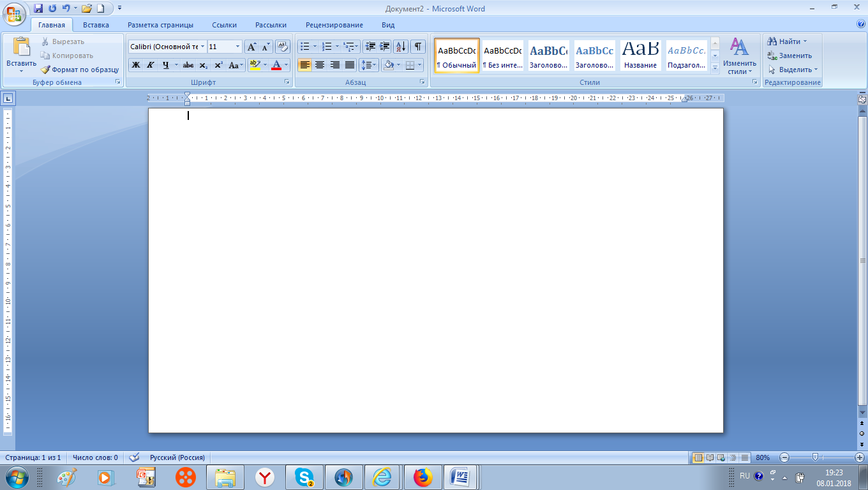
Task: Click the Superscript icon
Action: pyautogui.click(x=218, y=65)
